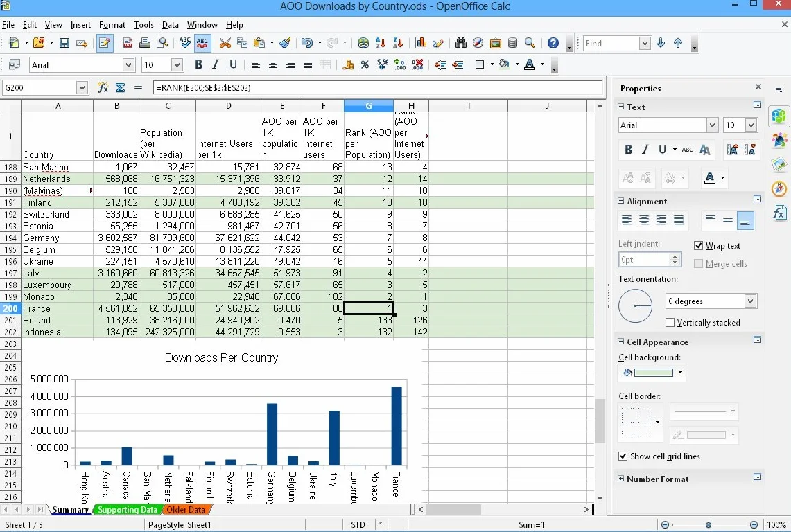The height and width of the screenshot is (532, 791).
Task: Click column E header
Action: [x=281, y=106]
